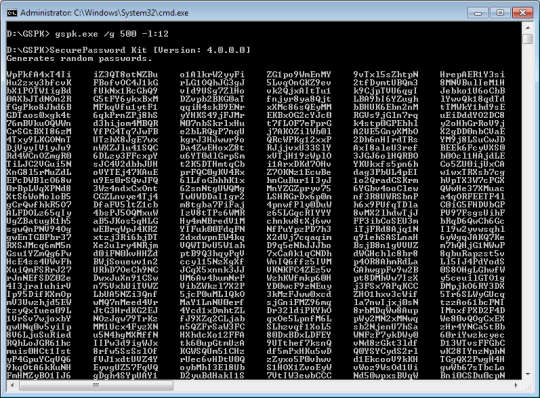Open the cmd.exe system menu icon
This screenshot has height=398, width=540.
pyautogui.click(x=12, y=13)
